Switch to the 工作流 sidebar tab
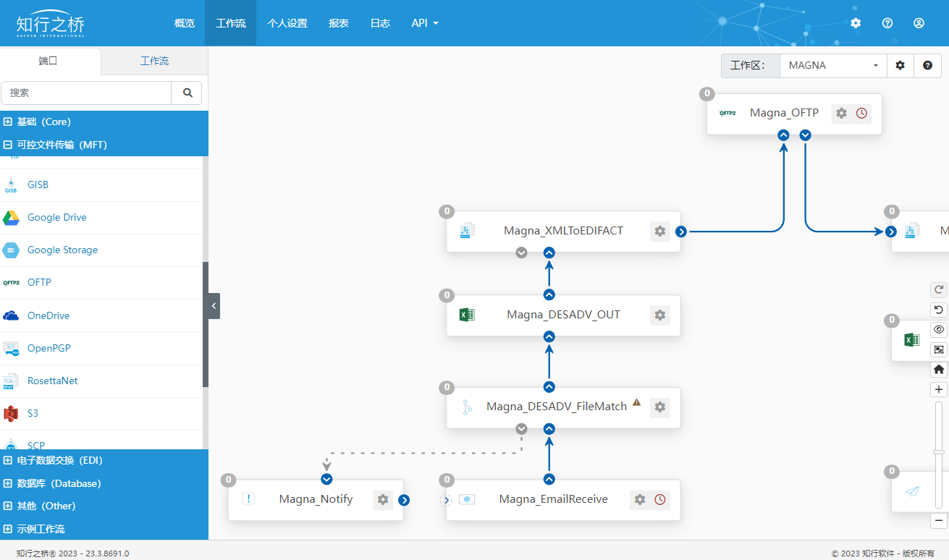This screenshot has height=560, width=949. (154, 61)
